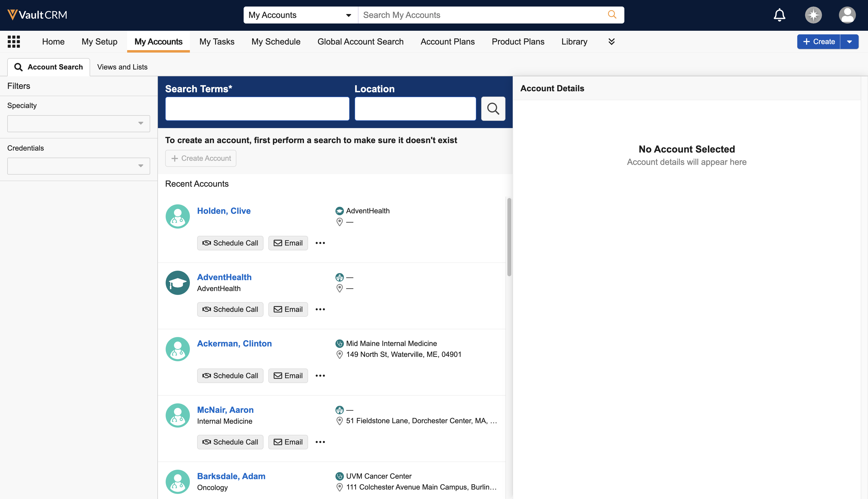This screenshot has width=868, height=499.
Task: Click the user profile avatar icon
Action: point(847,15)
